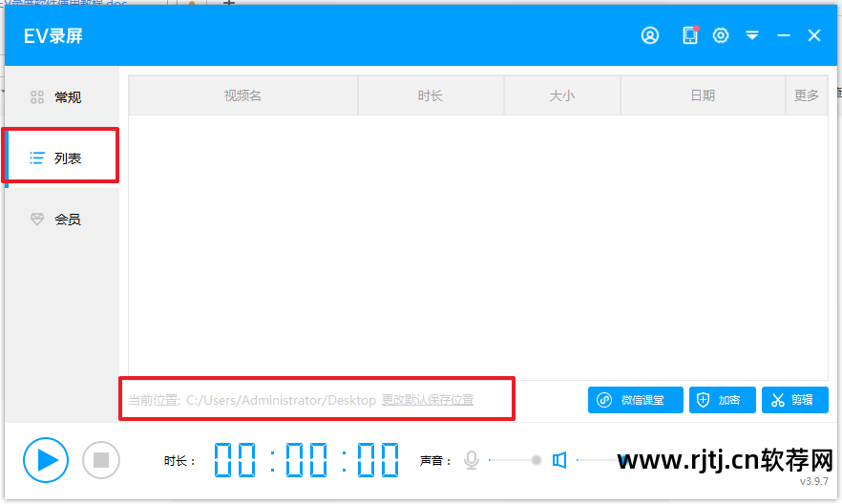The width and height of the screenshot is (842, 504).
Task: Click 更改默认保存位置 link
Action: pyautogui.click(x=428, y=400)
